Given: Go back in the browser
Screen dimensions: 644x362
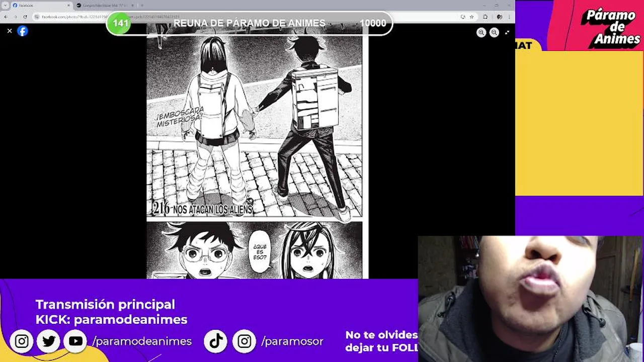Looking at the screenshot, I should click(6, 17).
